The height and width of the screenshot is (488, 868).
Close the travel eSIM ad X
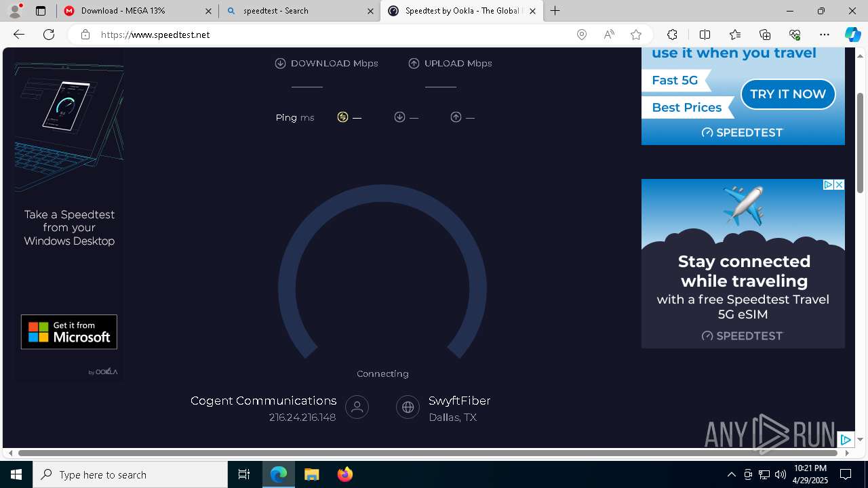tap(839, 185)
